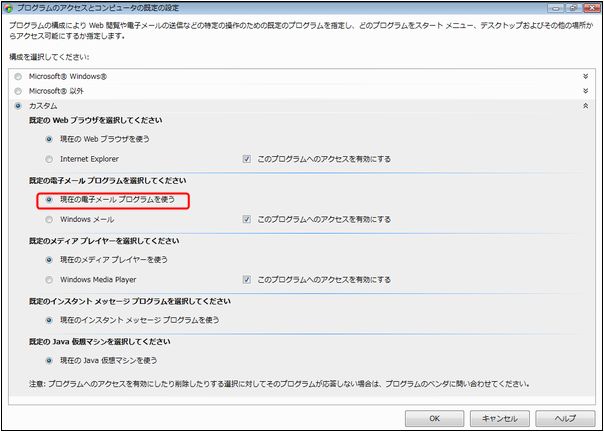Click the 既定の Java 仮想マシンを選択してください heading
Screen dimensions: 604x432
[x=100, y=342]
